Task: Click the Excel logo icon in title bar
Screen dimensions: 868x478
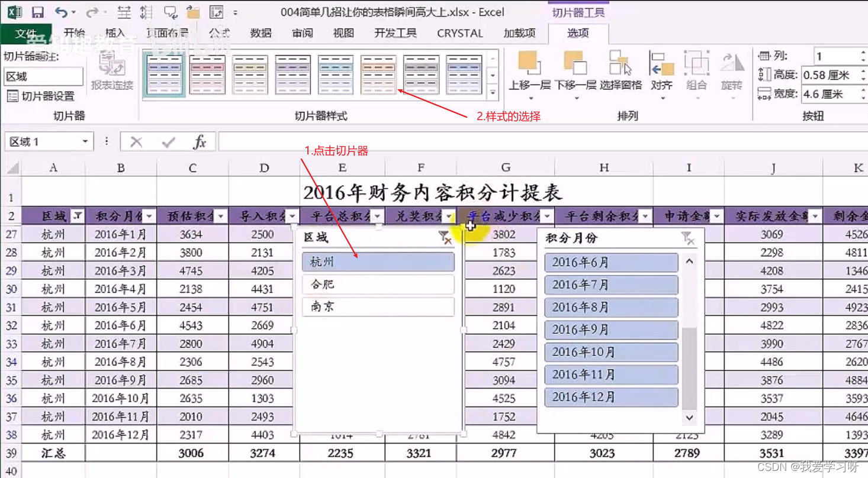Action: point(14,12)
